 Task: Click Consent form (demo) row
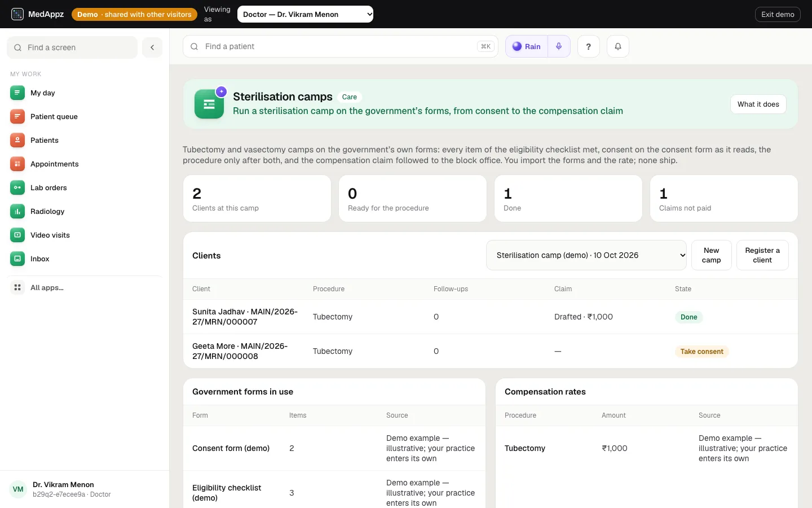[x=334, y=448]
